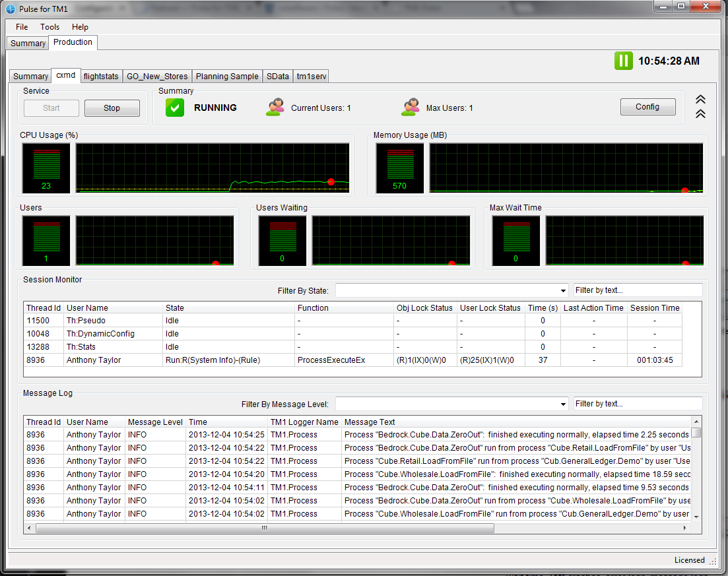The height and width of the screenshot is (576, 728).
Task: Click the Current Users people icon
Action: coord(275,108)
